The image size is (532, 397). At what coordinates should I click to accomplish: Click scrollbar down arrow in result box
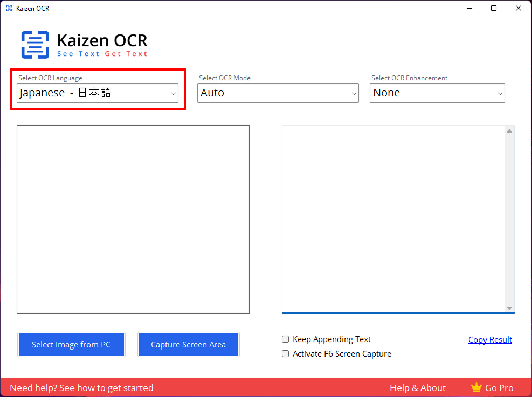pyautogui.click(x=509, y=308)
